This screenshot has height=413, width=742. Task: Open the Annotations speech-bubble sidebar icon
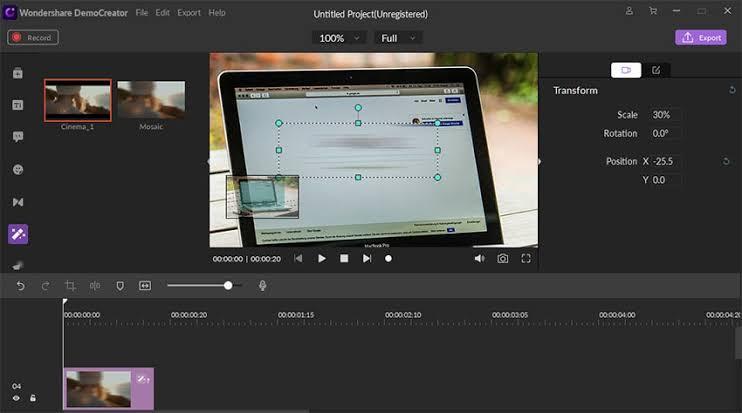18,137
